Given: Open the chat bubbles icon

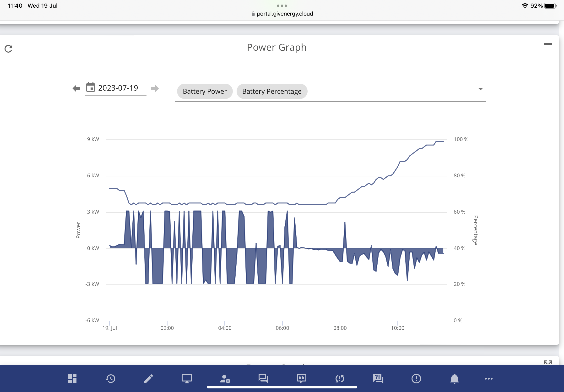Looking at the screenshot, I should (x=263, y=378).
